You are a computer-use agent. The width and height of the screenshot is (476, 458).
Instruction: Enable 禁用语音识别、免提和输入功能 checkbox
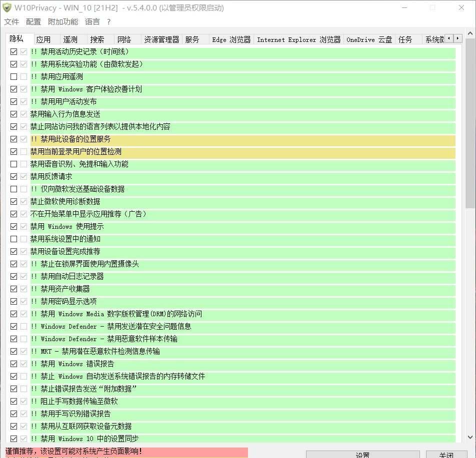[13, 164]
